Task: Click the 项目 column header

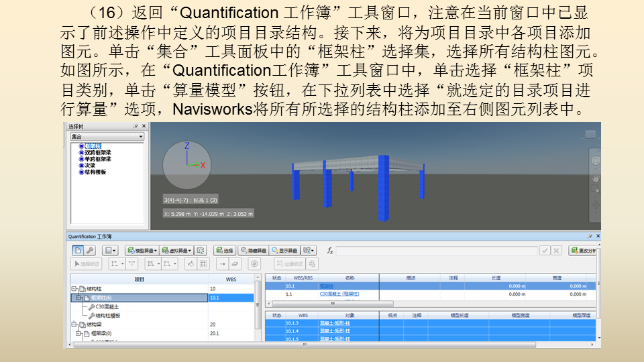Action: coord(140,280)
